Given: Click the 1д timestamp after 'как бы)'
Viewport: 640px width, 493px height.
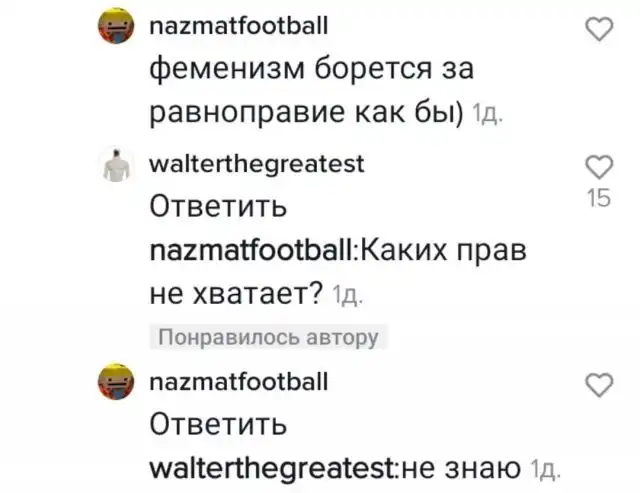Looking at the screenshot, I should pos(487,114).
